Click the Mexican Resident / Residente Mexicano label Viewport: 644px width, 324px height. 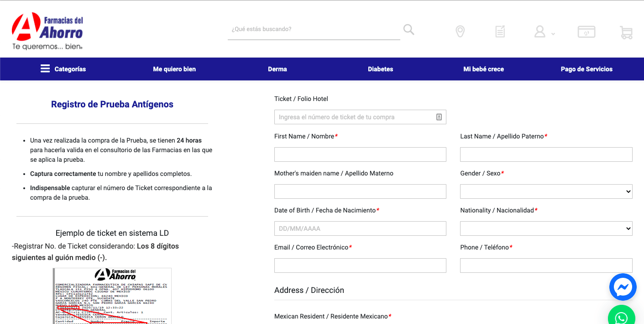click(x=331, y=316)
